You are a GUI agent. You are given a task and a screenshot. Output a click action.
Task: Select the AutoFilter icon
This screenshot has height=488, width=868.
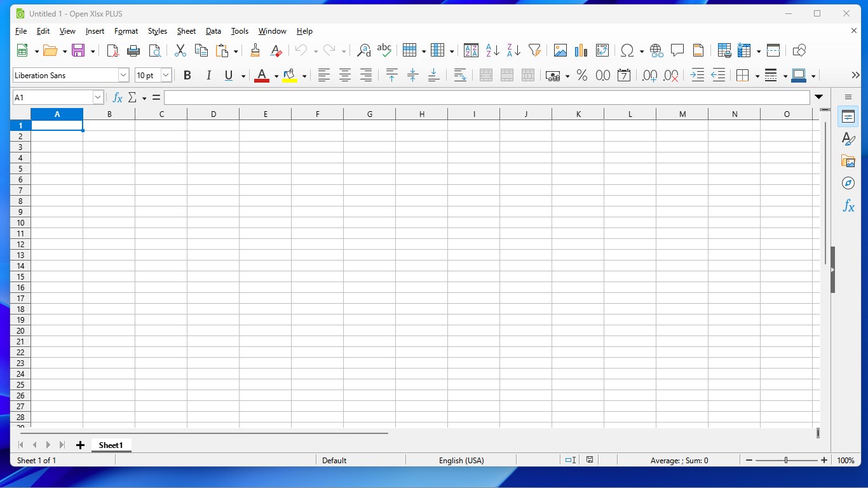[x=534, y=50]
